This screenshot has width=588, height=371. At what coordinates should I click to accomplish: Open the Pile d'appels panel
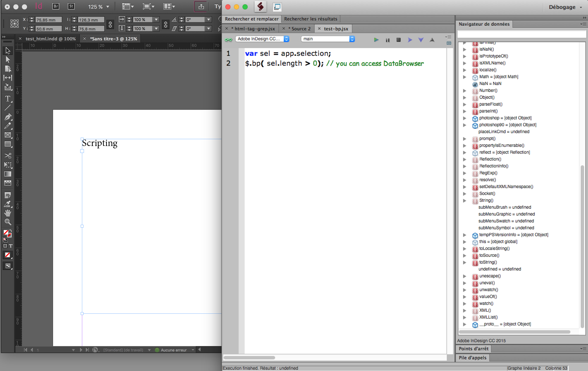tap(473, 358)
